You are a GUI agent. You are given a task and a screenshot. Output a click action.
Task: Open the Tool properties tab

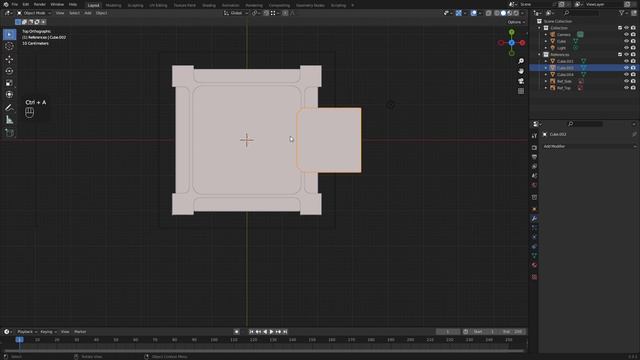(534, 136)
